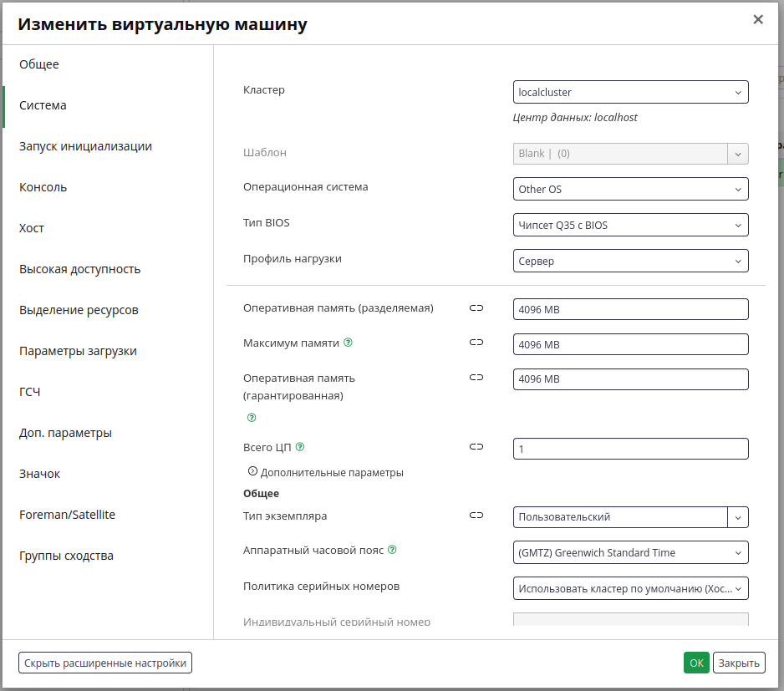Open the Операционная система dropdown
Screen dimensions: 784x691
click(x=630, y=189)
